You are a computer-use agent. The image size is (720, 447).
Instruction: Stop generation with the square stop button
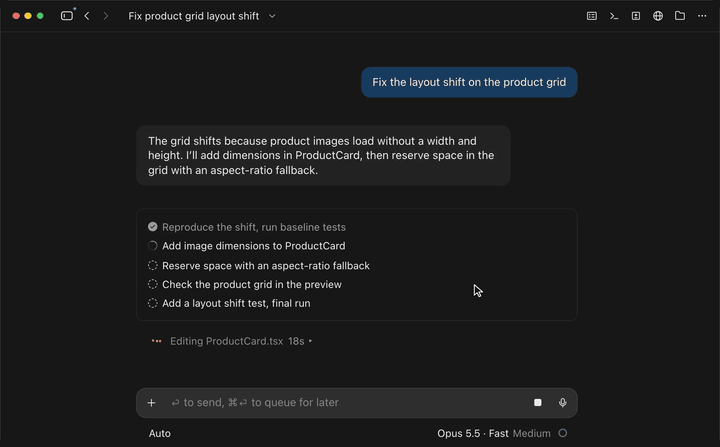click(x=538, y=403)
